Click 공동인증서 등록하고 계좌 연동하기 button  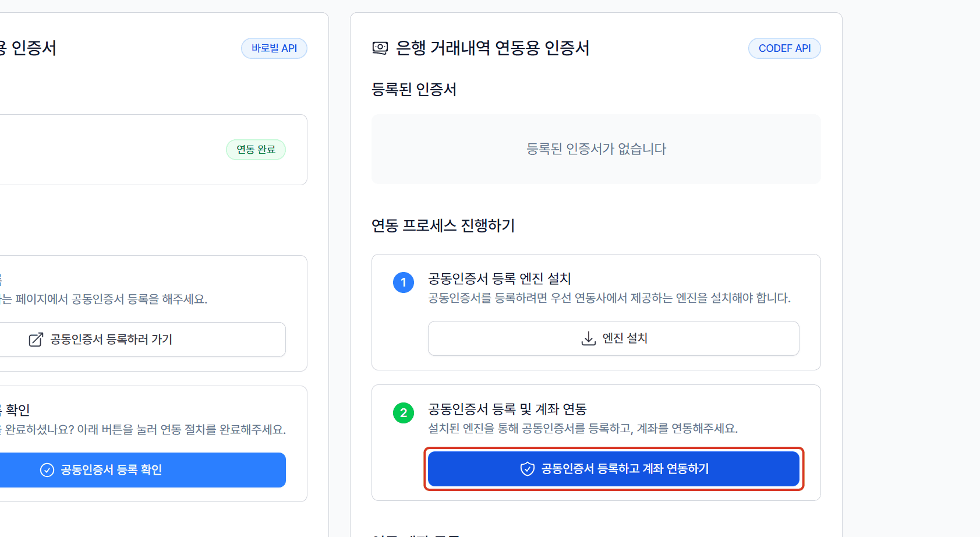614,469
